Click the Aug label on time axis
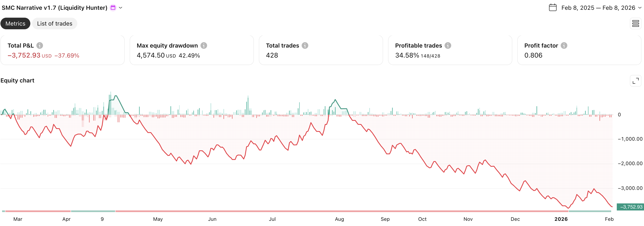Image resolution: width=644 pixels, height=226 pixels. coord(339,219)
